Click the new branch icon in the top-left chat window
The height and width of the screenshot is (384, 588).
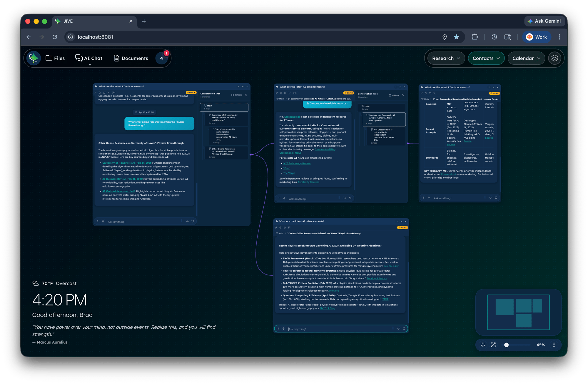click(x=108, y=92)
